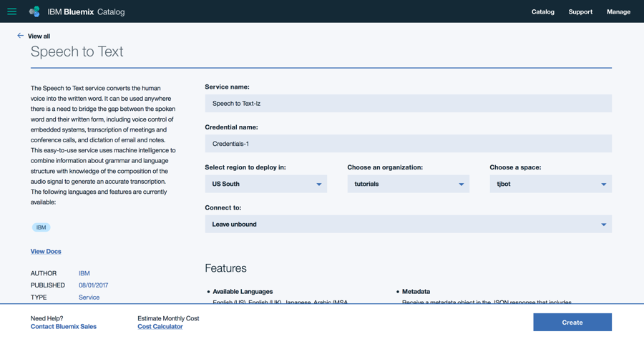The image size is (644, 339).
Task: Click the Metadata feature title
Action: [416, 291]
